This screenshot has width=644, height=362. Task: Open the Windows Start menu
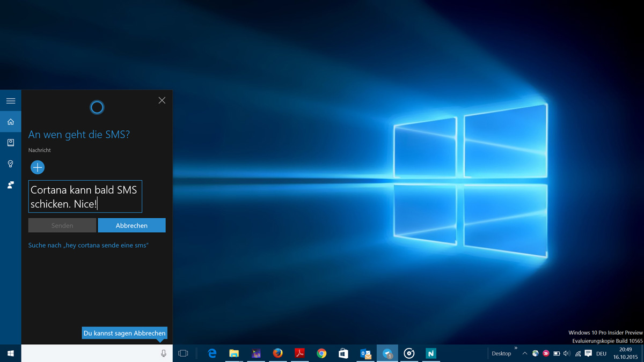point(11,353)
